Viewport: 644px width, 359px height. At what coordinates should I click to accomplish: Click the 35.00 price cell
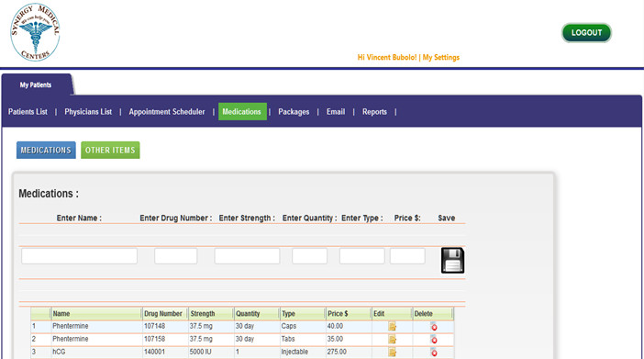(x=349, y=340)
